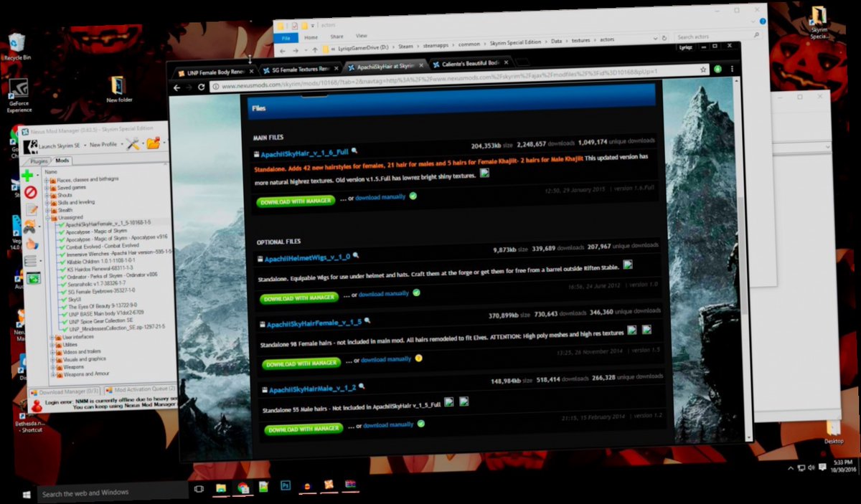Click magnifier icon beside ApachiiSkyHair_v_1_6_Full
861x504 pixels.
click(x=354, y=151)
